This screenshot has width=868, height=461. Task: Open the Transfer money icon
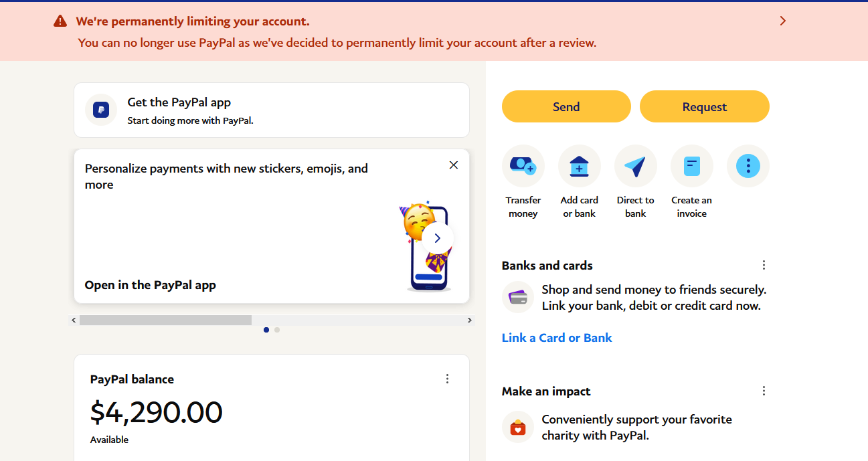click(x=523, y=166)
